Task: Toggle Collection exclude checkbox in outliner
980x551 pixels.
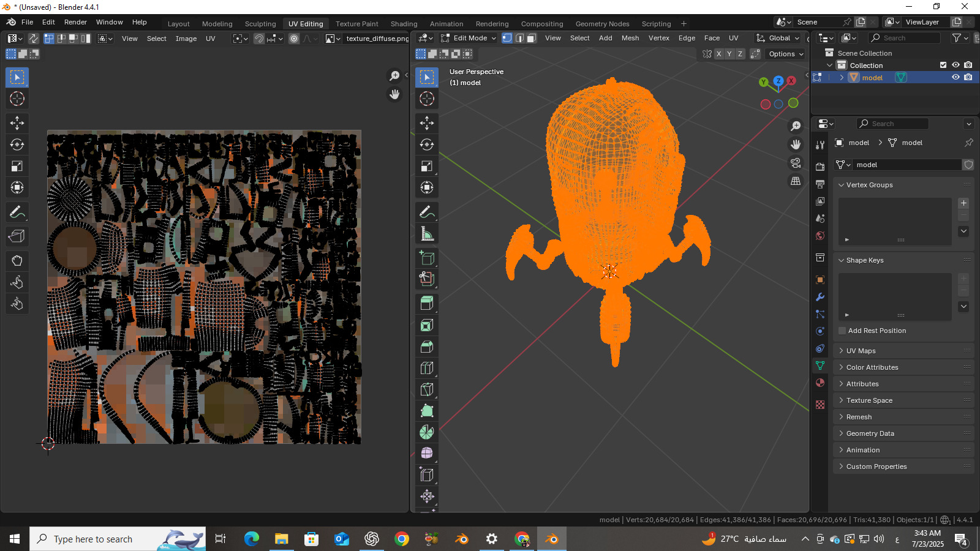Action: (943, 65)
